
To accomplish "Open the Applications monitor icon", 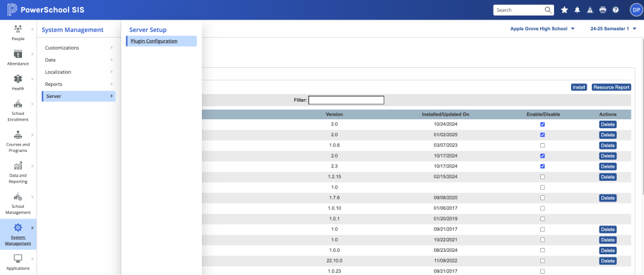I will (x=18, y=258).
